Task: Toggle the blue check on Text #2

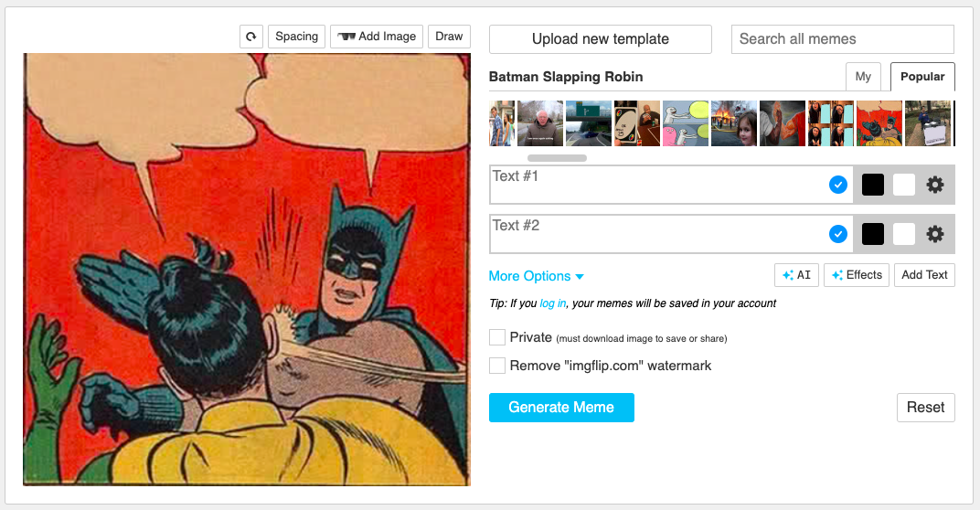Action: click(837, 234)
